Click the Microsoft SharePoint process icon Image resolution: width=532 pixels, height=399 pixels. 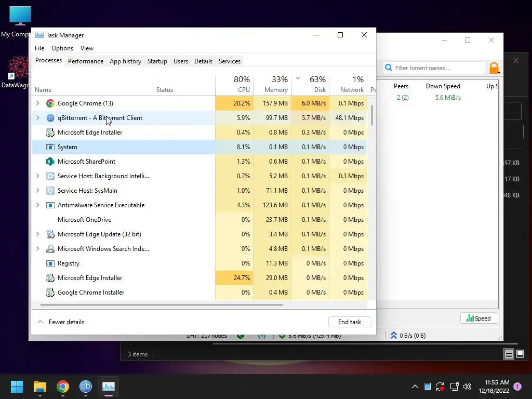click(50, 162)
